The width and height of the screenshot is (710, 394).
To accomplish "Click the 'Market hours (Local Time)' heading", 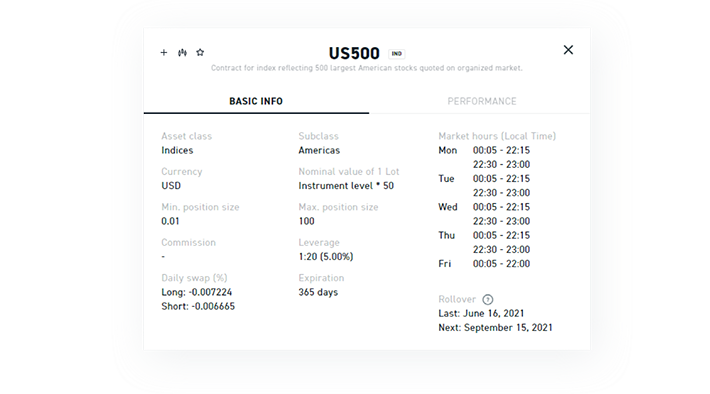I will tap(497, 136).
